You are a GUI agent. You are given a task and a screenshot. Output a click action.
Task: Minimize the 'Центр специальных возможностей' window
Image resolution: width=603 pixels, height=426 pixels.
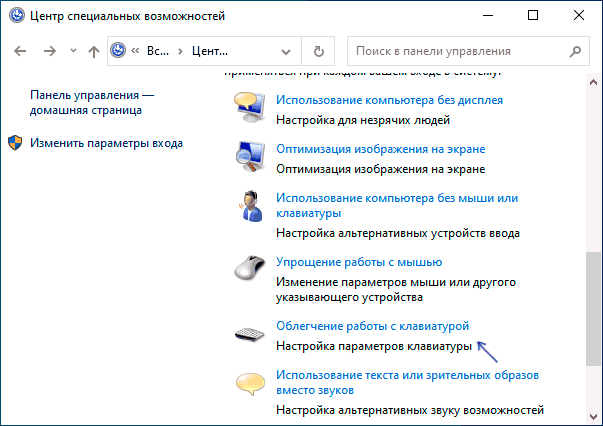point(488,15)
